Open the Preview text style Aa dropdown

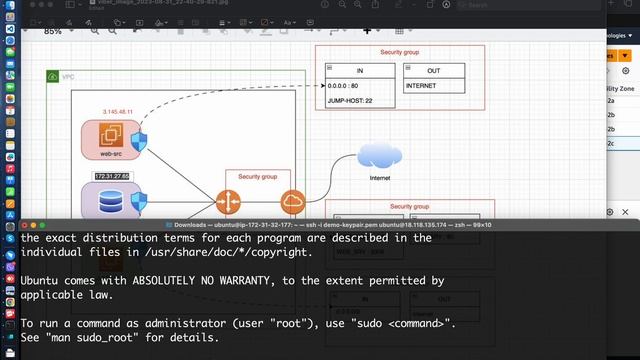(x=289, y=22)
